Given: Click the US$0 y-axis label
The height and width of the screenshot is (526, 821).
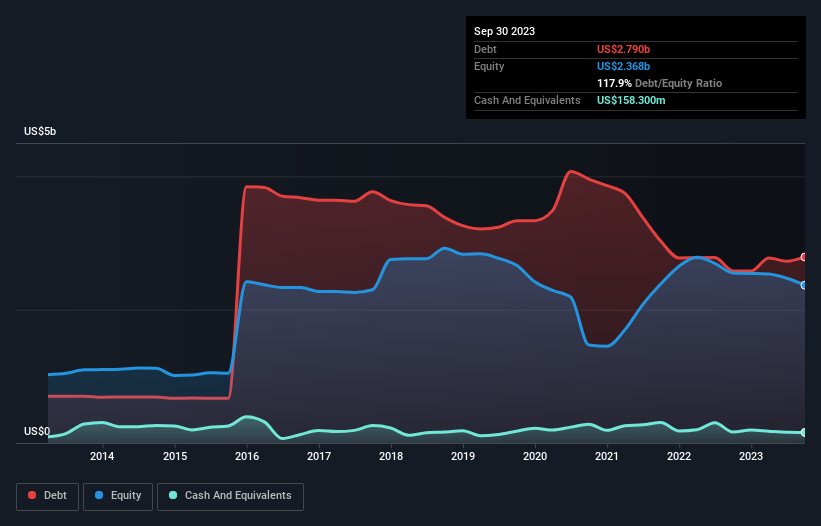Looking at the screenshot, I should [37, 431].
